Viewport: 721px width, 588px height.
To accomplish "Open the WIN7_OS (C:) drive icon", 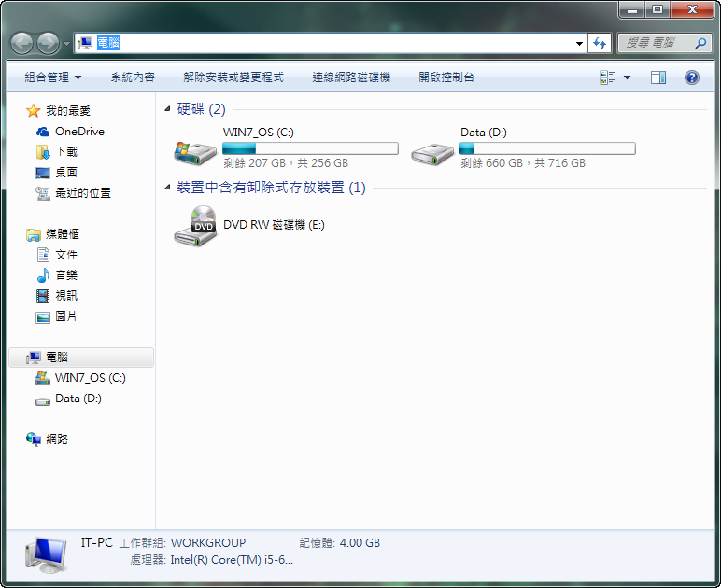I will 195,149.
